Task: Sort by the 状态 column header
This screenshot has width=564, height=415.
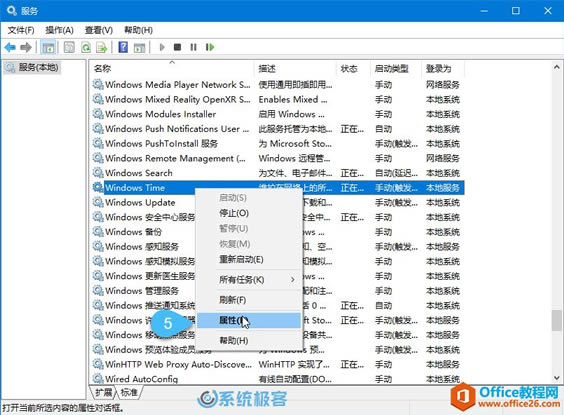Action: [x=353, y=68]
